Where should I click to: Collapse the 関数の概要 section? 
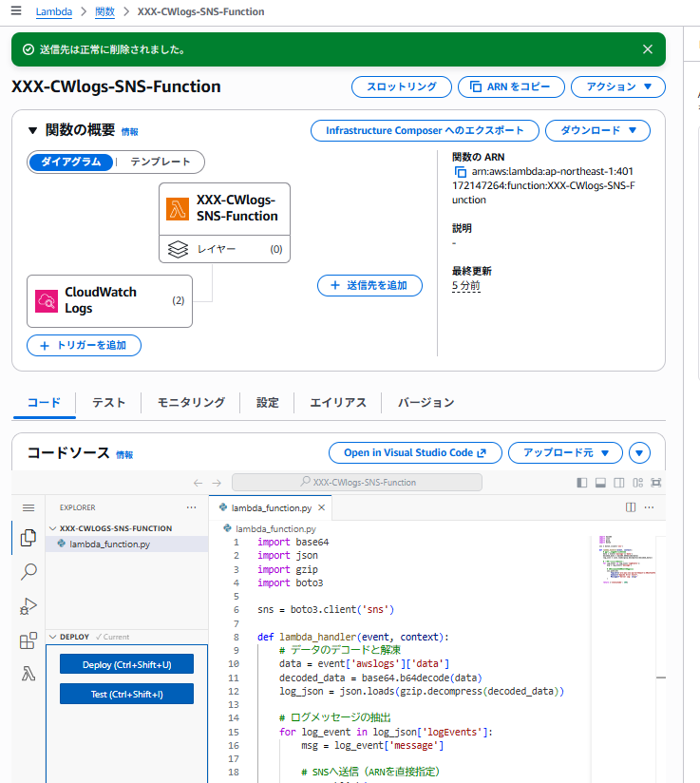[32, 130]
